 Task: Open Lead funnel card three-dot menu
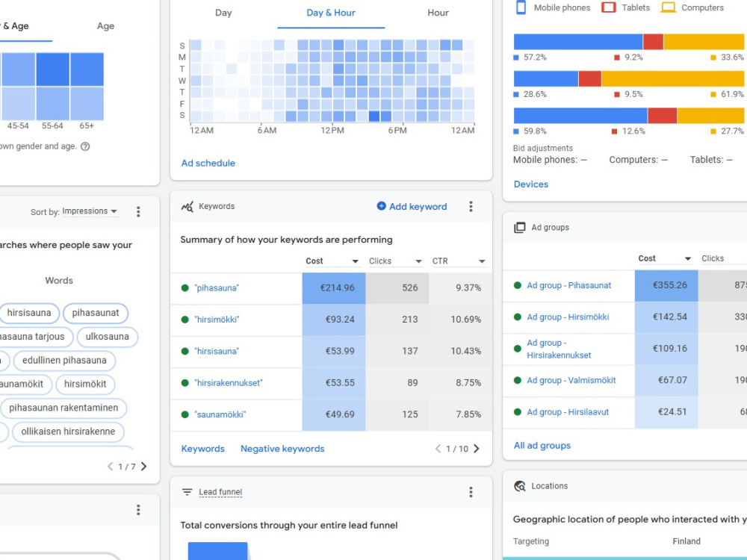pyautogui.click(x=471, y=492)
